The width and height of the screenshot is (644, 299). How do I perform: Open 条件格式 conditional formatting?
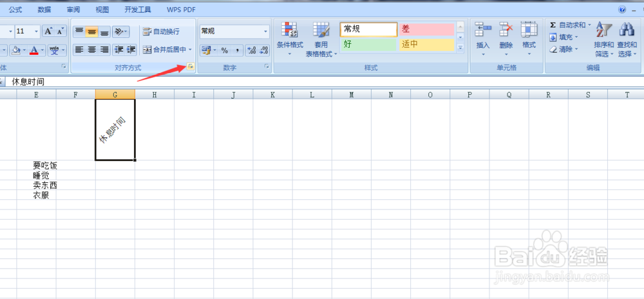pyautogui.click(x=290, y=39)
